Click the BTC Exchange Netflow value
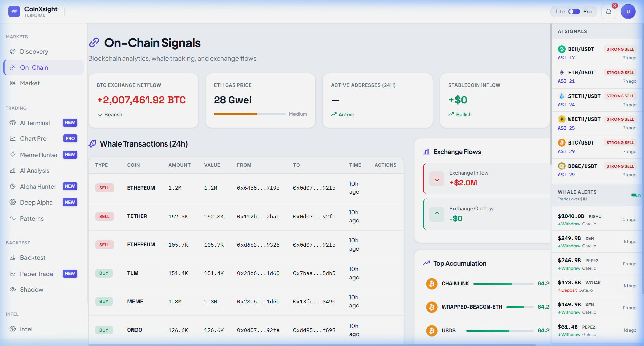The image size is (644, 346). [x=141, y=100]
